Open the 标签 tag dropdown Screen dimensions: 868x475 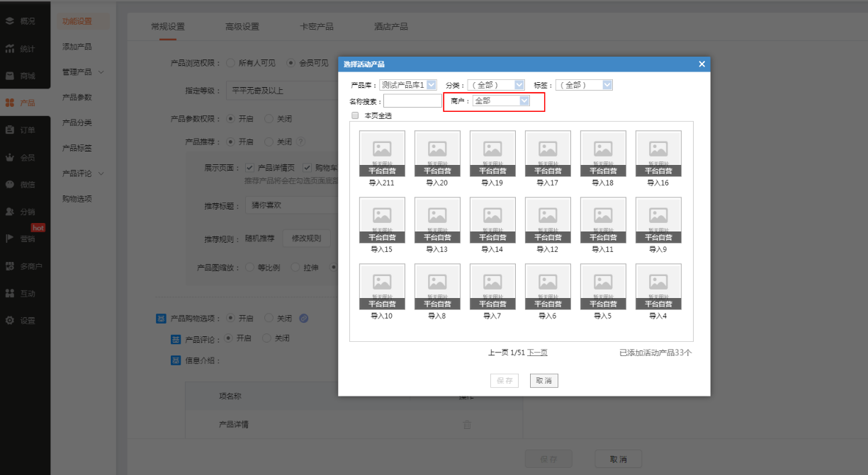pyautogui.click(x=584, y=85)
